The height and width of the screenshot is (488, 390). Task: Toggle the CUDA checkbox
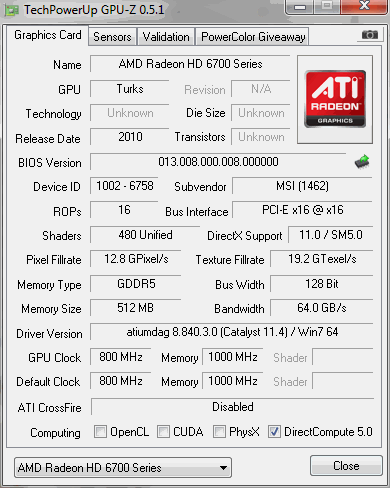[x=163, y=432]
